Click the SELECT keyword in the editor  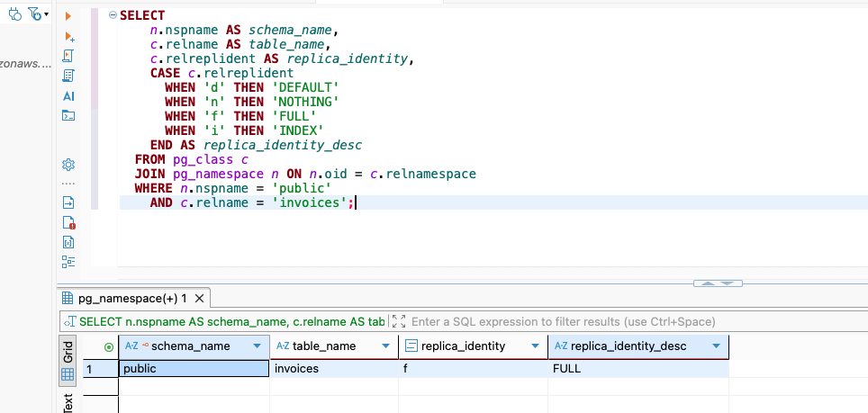pos(142,16)
